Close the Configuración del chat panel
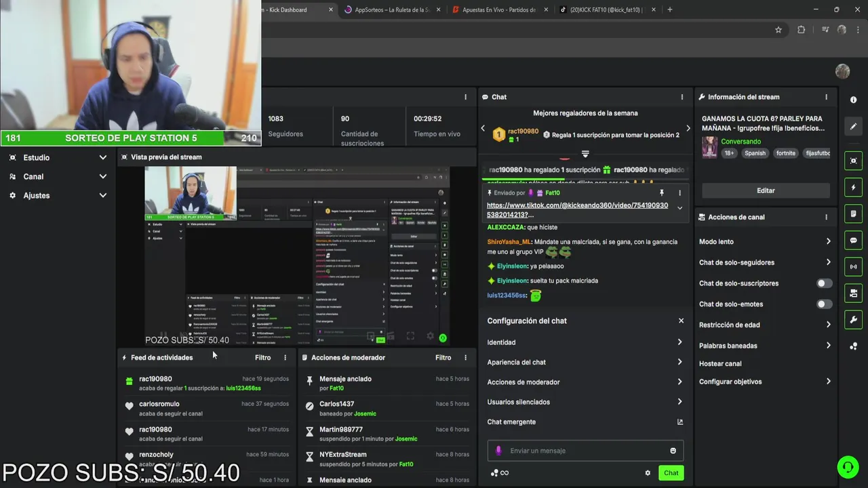Viewport: 868px width, 488px height. (681, 321)
